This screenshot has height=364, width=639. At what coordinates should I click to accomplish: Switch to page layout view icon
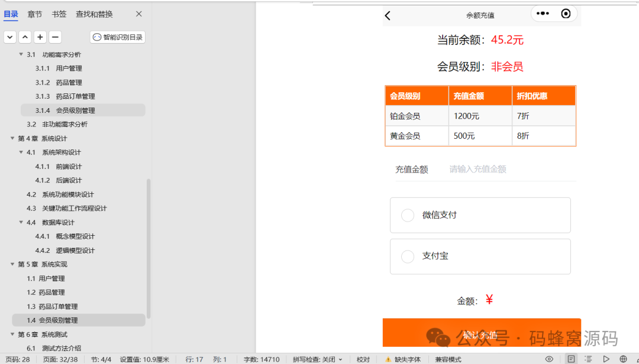pos(570,359)
